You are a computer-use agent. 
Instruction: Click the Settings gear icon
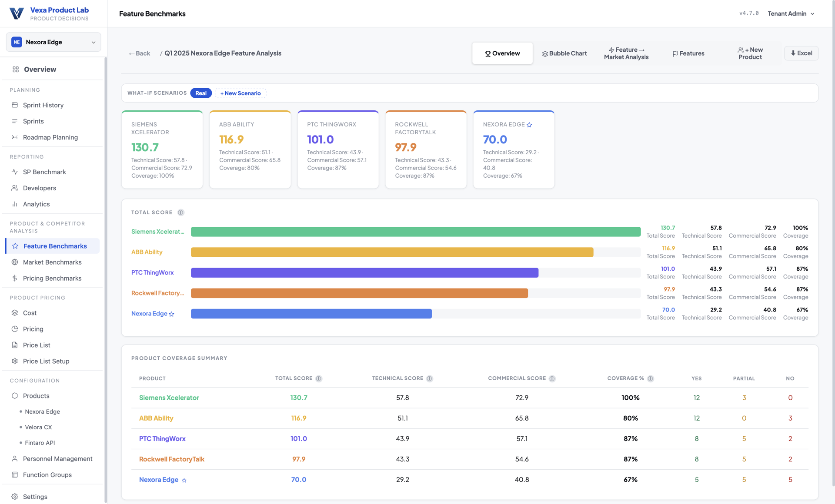tap(15, 497)
